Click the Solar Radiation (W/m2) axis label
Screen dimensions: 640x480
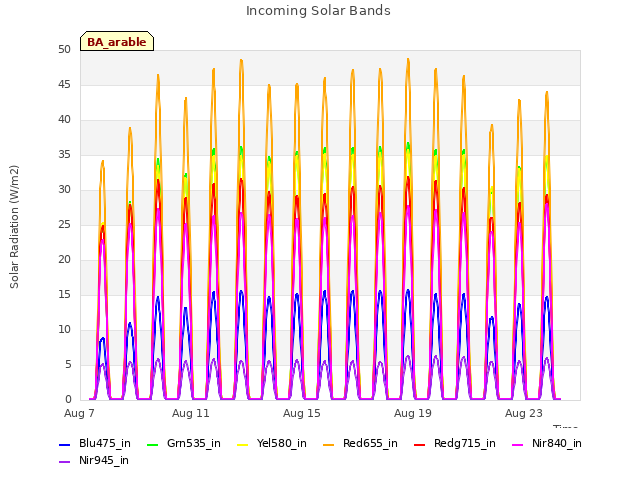14,227
